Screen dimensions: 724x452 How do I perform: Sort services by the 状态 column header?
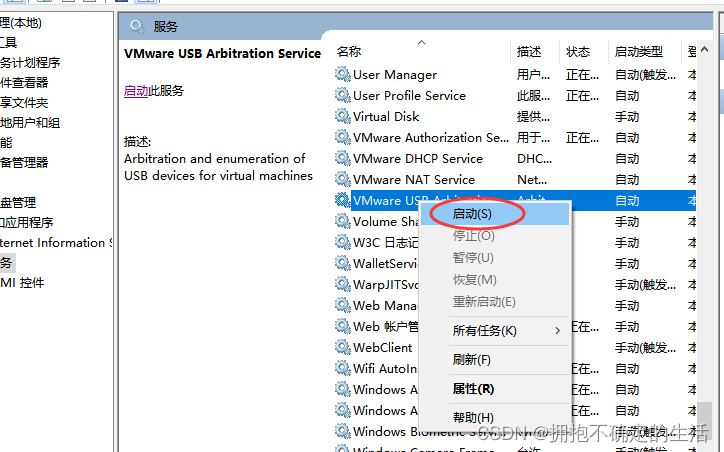point(583,52)
